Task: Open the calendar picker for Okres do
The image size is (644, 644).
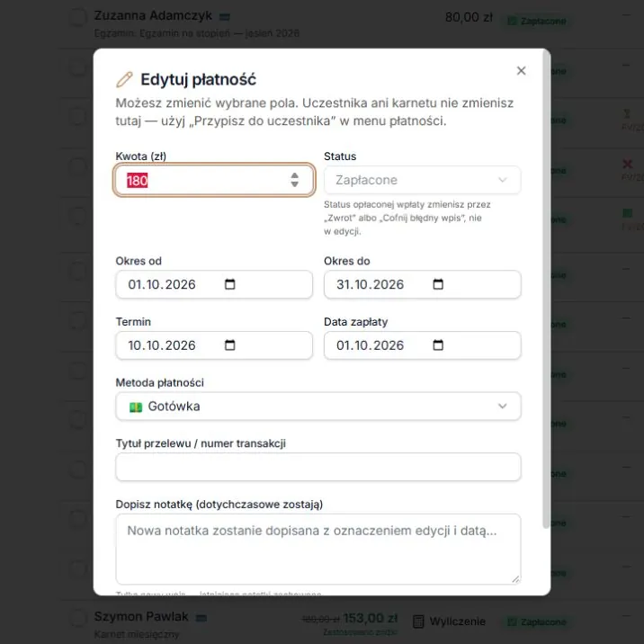Action: [x=438, y=284]
